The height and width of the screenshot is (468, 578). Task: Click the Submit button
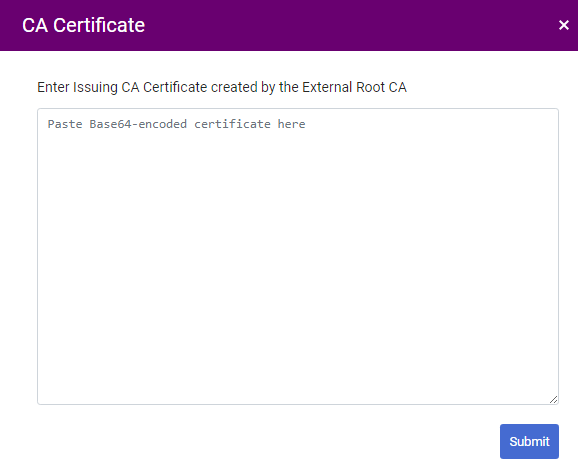click(x=529, y=441)
